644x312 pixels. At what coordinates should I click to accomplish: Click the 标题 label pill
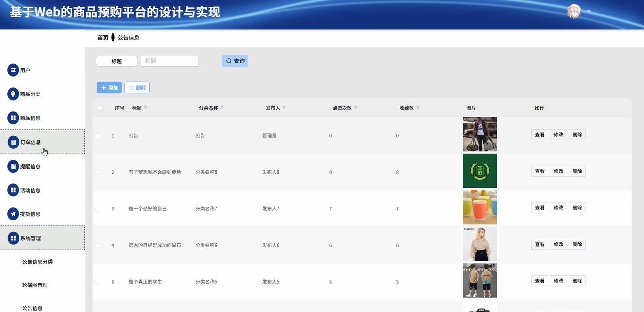116,61
